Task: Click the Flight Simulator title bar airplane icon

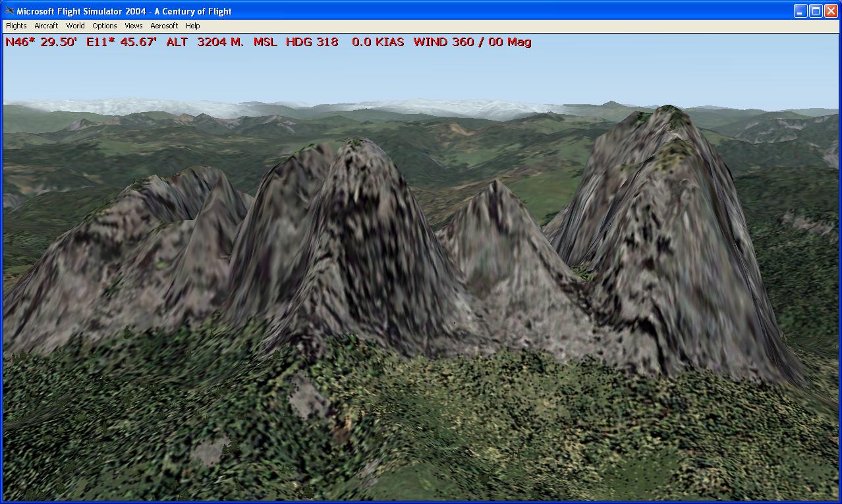Action: tap(9, 11)
